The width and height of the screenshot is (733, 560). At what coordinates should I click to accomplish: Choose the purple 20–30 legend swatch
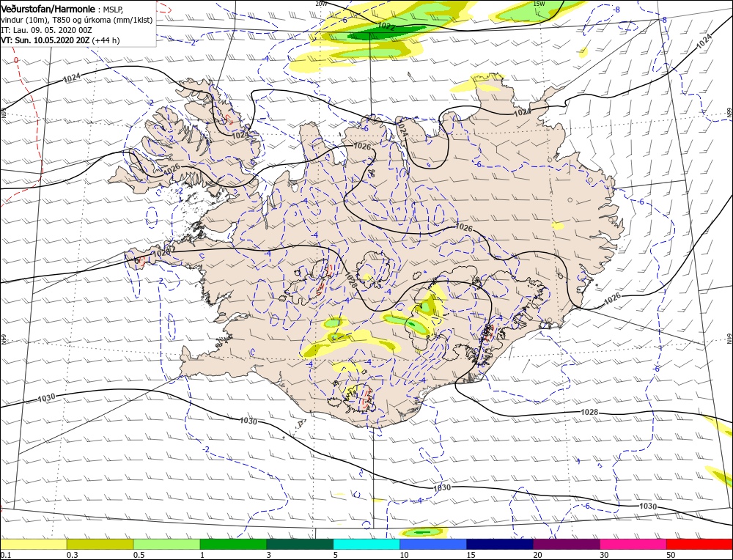(x=567, y=544)
